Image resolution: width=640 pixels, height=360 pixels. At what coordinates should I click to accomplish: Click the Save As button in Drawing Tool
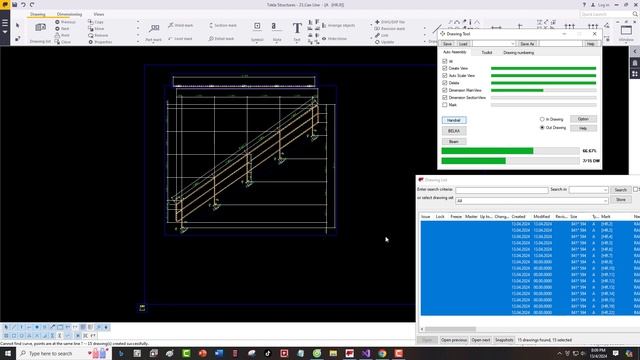click(x=527, y=44)
